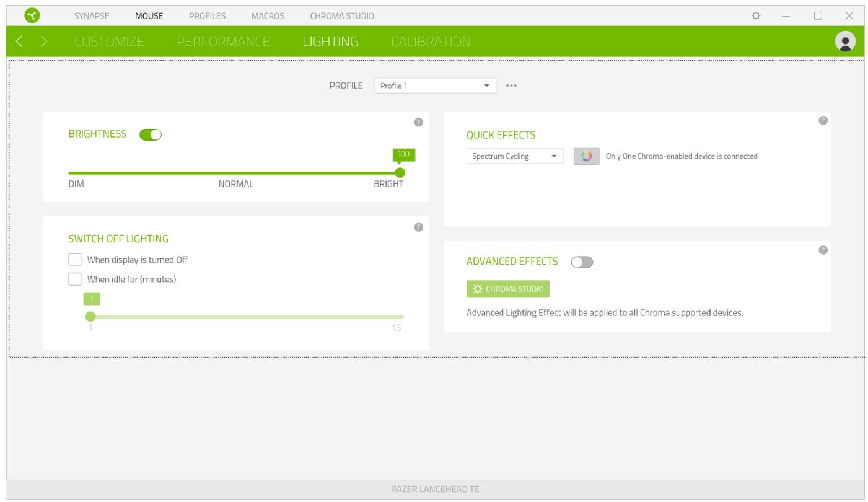The height and width of the screenshot is (502, 868).
Task: Turn off the Brightness toggle
Action: [x=151, y=134]
